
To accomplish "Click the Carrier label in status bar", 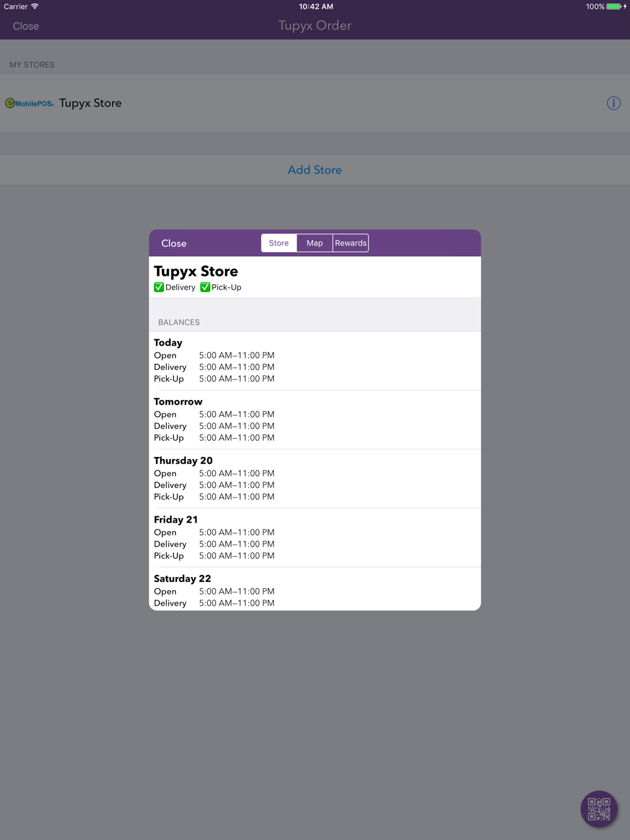I will [15, 6].
